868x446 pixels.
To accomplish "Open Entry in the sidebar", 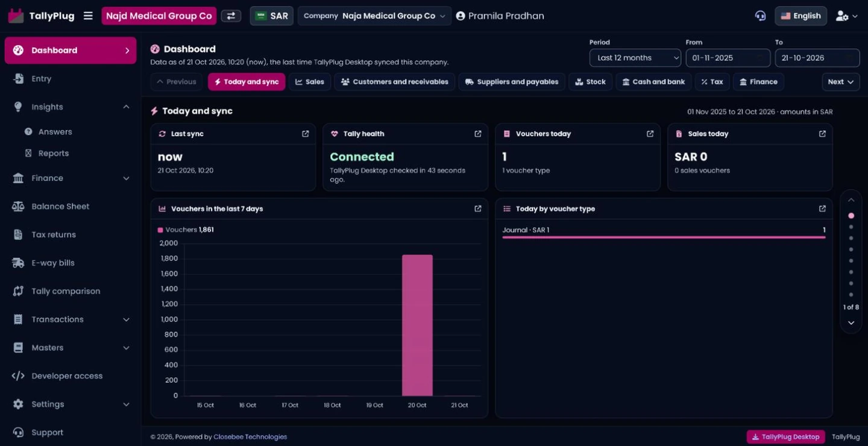I will tap(71, 78).
